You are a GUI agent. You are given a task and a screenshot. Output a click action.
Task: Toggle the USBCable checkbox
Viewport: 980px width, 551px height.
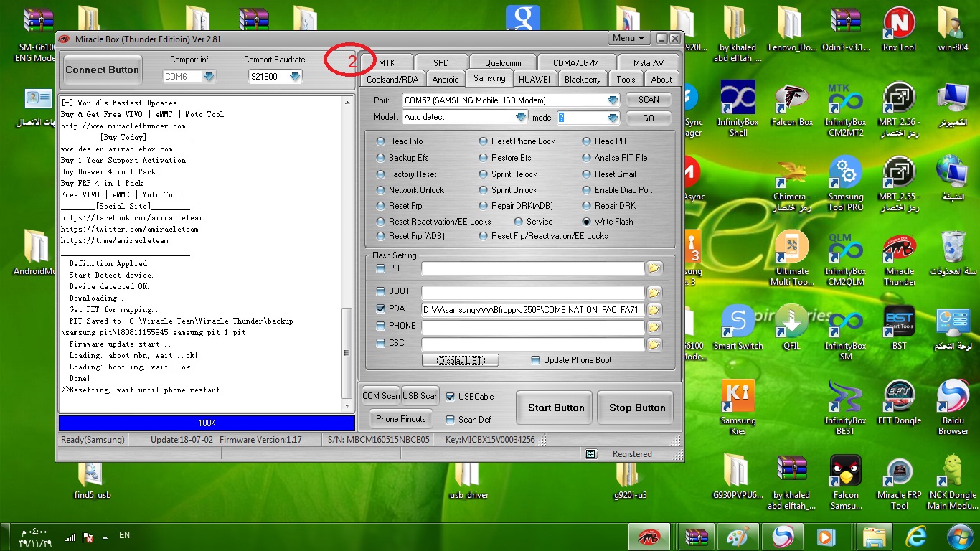pos(451,396)
